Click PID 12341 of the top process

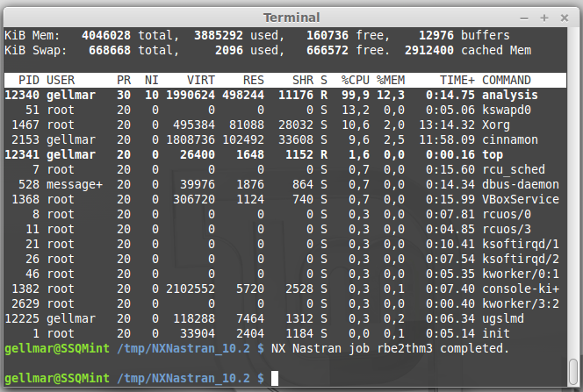coord(22,155)
